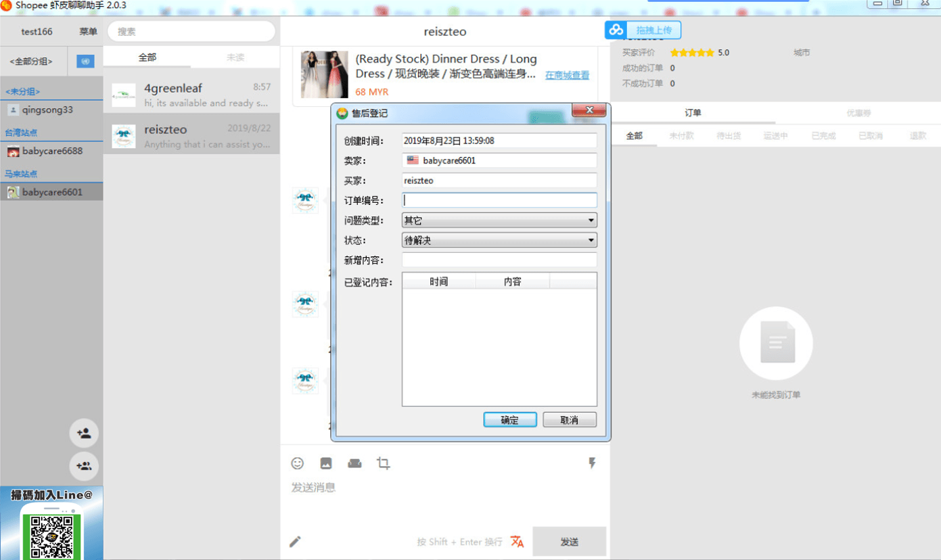Screen dimensions: 941x560
Task: Collapse the <未分组> group
Action: click(22, 91)
